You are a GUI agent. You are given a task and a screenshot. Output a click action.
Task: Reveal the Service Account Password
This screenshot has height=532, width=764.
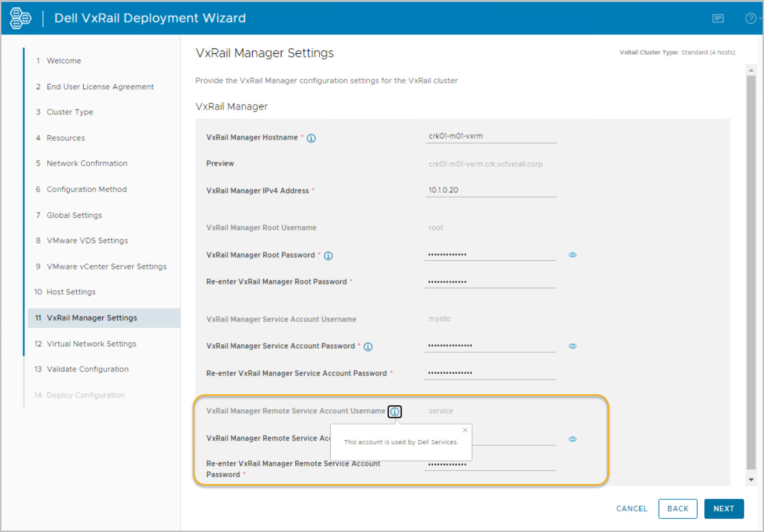[572, 346]
